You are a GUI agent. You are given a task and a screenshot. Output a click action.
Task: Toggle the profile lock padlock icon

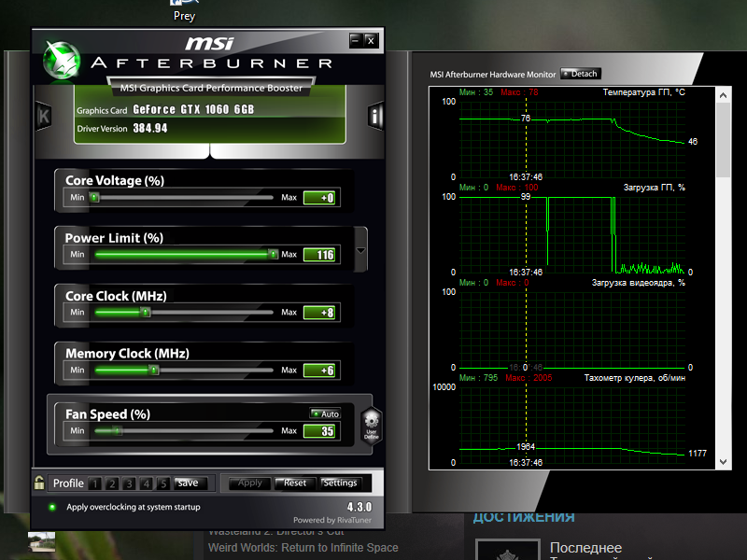coord(39,483)
